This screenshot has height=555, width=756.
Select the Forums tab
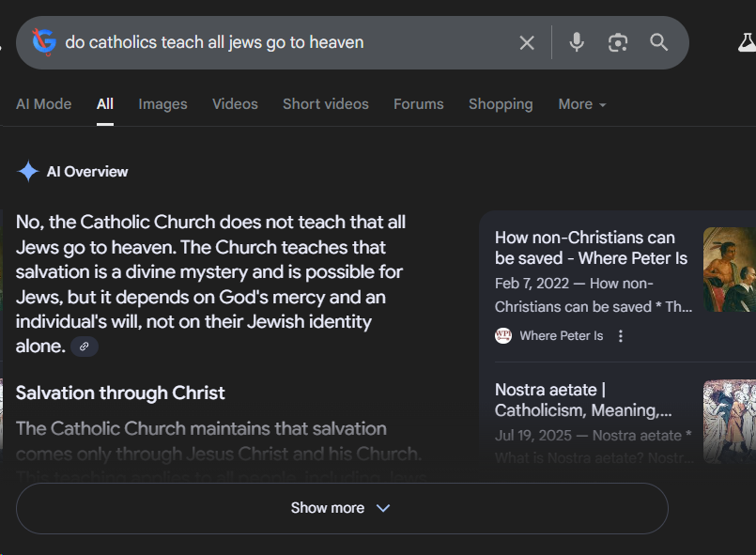pos(418,104)
